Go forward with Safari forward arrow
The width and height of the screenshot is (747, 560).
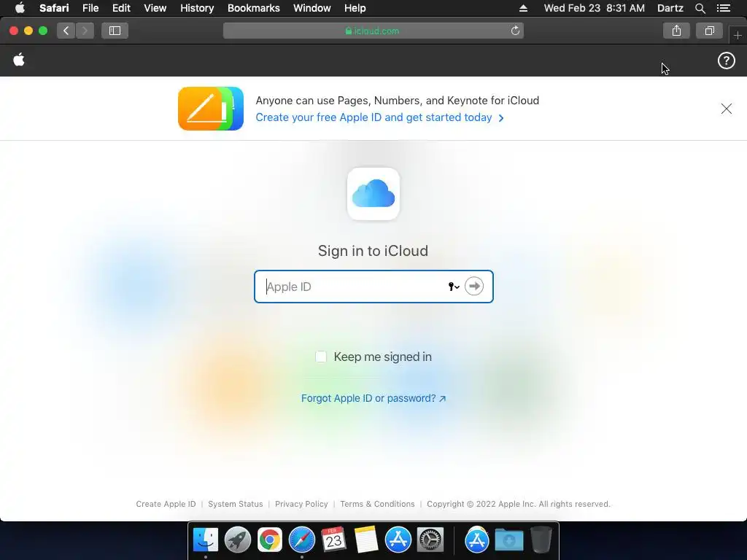[85, 31]
